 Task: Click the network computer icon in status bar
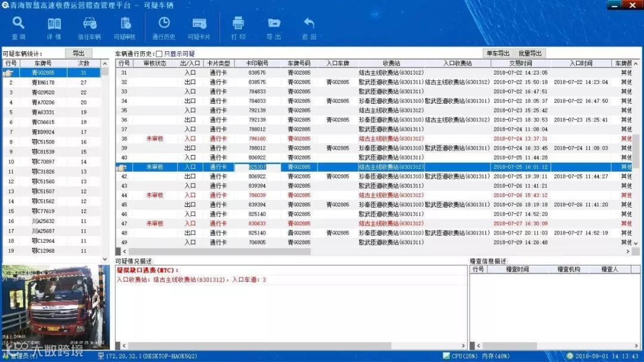[101, 356]
